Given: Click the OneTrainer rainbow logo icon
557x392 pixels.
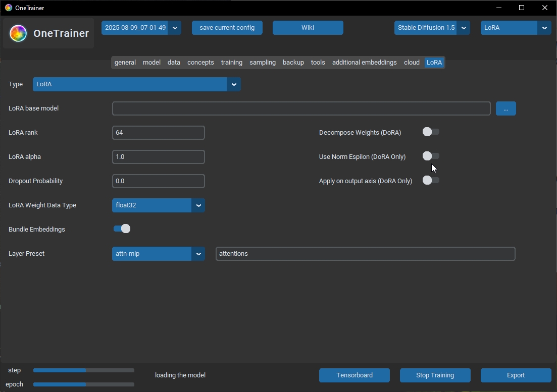Looking at the screenshot, I should [18, 33].
